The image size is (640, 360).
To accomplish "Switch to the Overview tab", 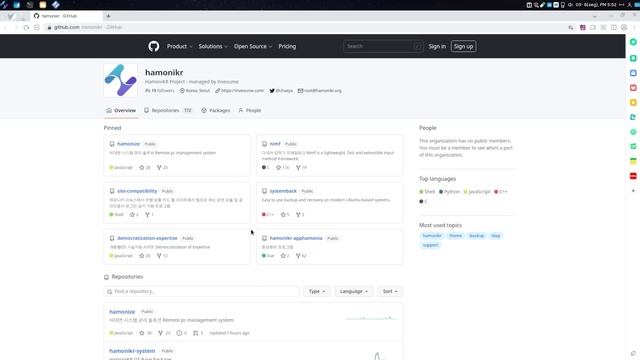I will pos(121,111).
